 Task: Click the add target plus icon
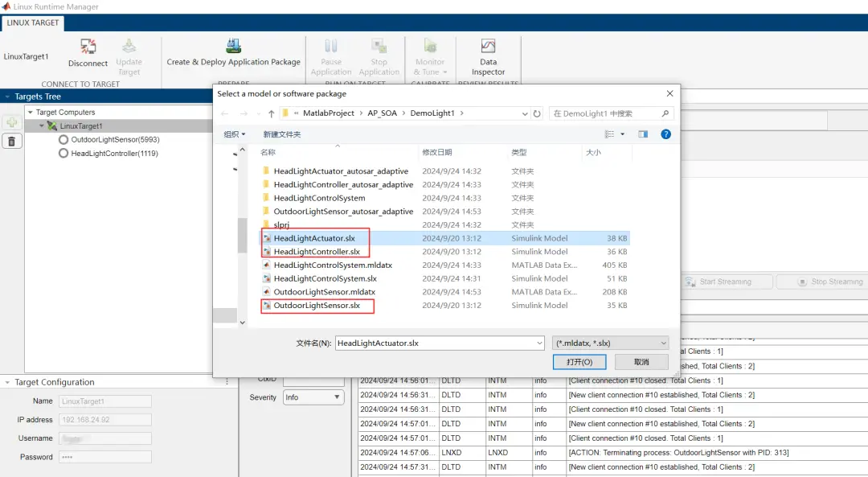[11, 123]
